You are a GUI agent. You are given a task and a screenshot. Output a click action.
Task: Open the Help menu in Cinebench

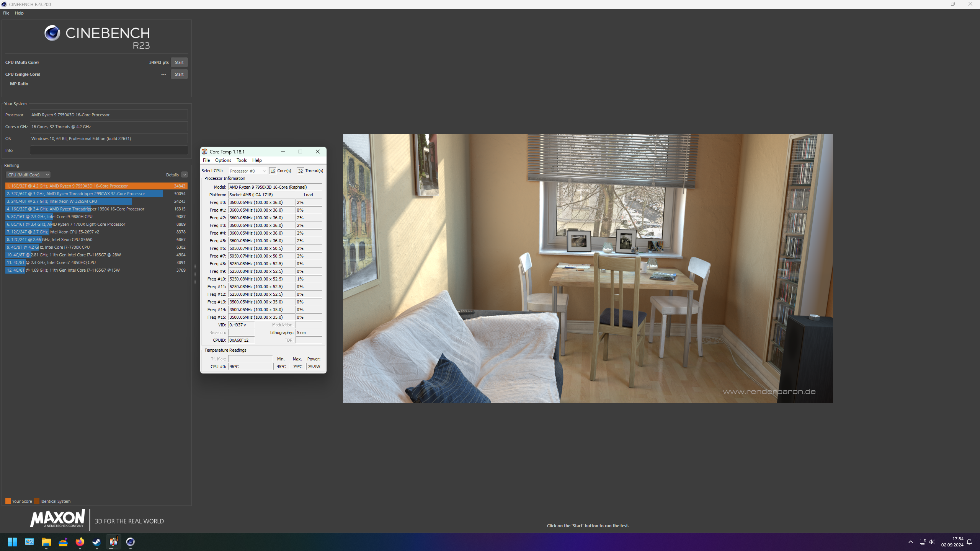(x=19, y=13)
